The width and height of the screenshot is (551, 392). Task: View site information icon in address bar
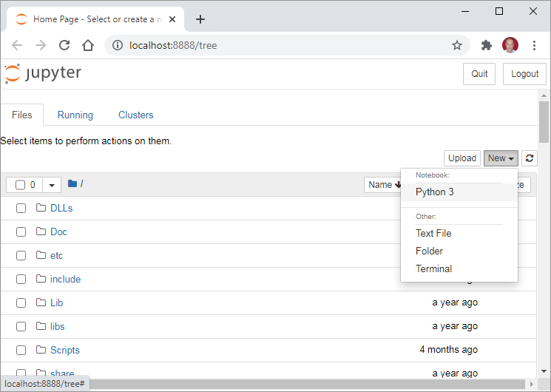(118, 45)
